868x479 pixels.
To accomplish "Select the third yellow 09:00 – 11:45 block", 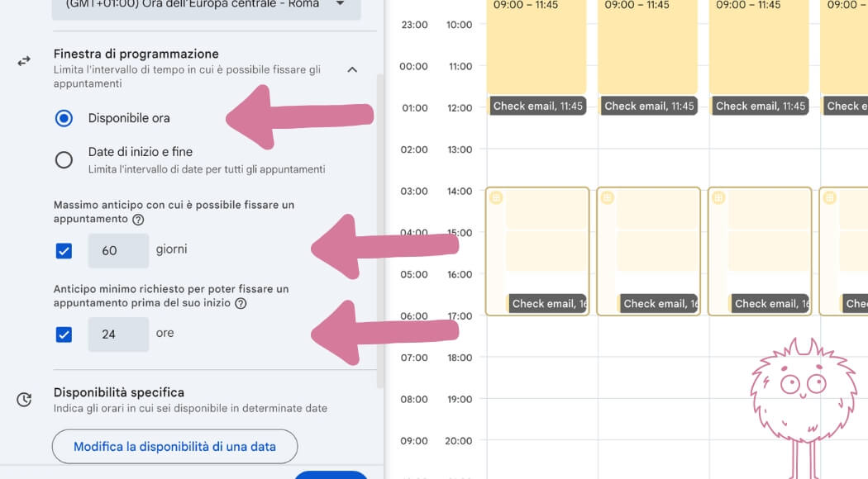I will coord(759,47).
